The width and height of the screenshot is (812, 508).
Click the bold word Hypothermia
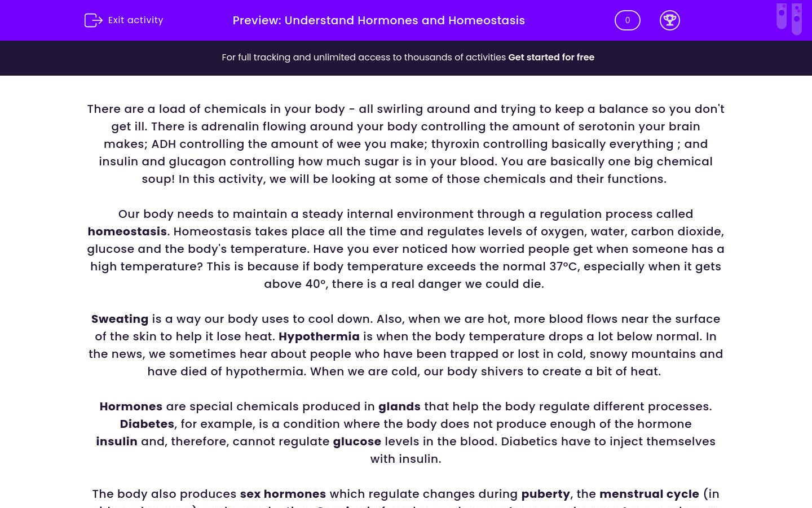point(319,336)
